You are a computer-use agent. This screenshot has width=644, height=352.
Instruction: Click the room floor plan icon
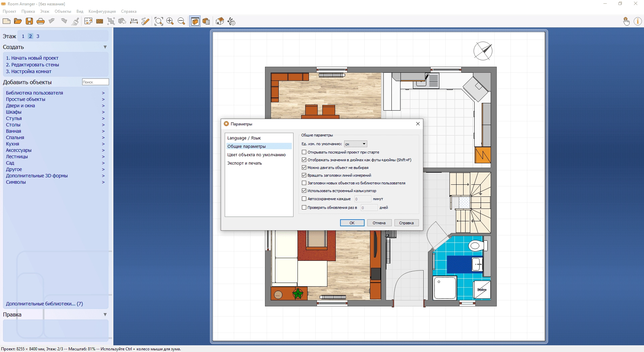click(88, 21)
